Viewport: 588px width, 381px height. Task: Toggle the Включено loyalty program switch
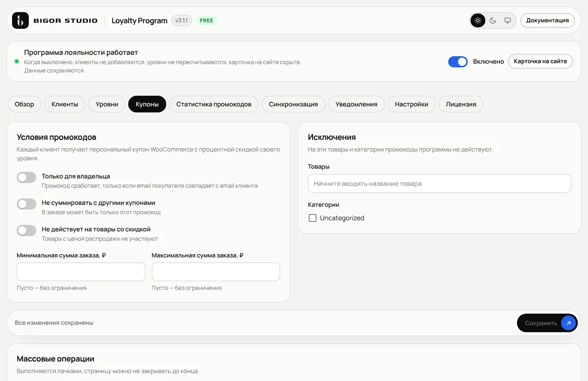coord(458,62)
